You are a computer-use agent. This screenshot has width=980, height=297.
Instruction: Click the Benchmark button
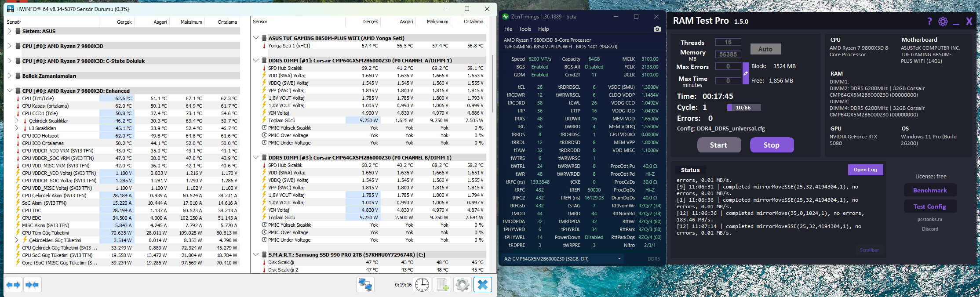pyautogui.click(x=930, y=190)
